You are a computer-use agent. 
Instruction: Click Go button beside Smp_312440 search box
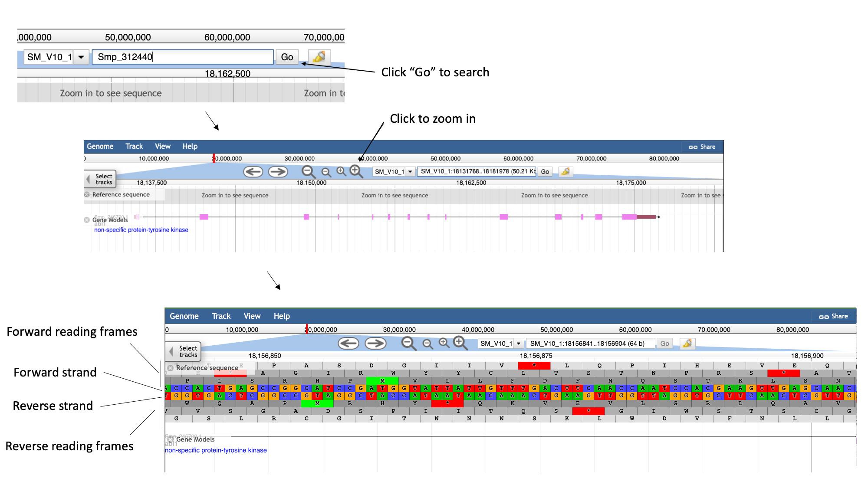tap(287, 57)
